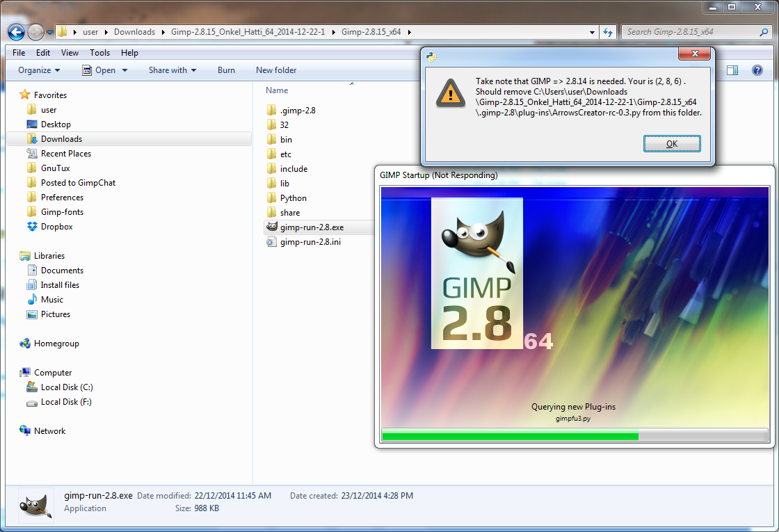The image size is (779, 532).
Task: Click the Gimp-2.8.15_Onkel_Hatti_64_2014-12-22-1 breadcrumb
Action: pos(248,32)
